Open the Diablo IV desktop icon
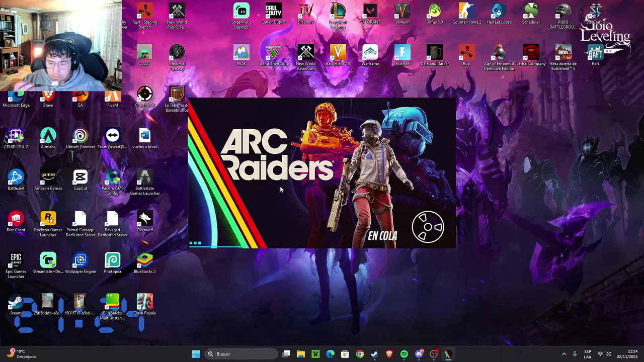Viewport: 644px width, 362px height. tap(305, 14)
